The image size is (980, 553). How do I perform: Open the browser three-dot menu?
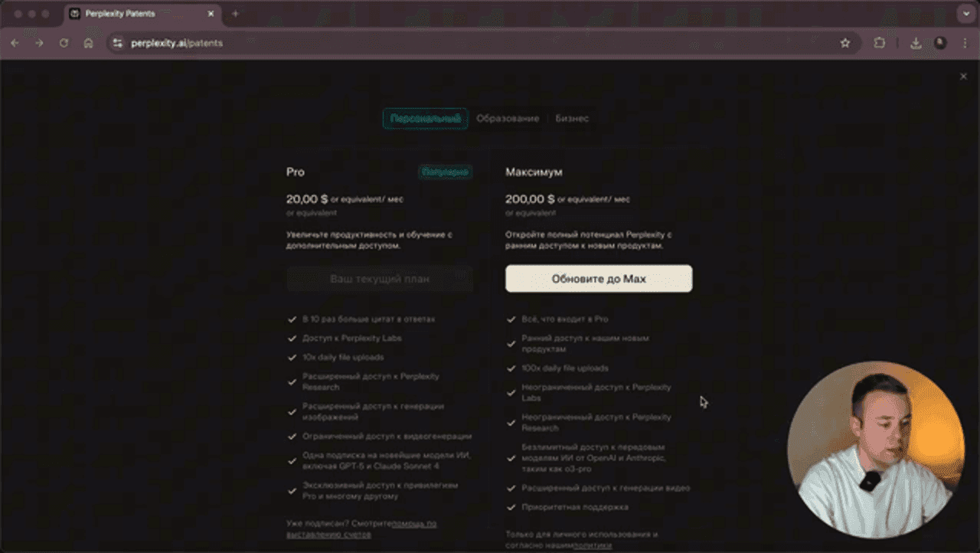965,44
